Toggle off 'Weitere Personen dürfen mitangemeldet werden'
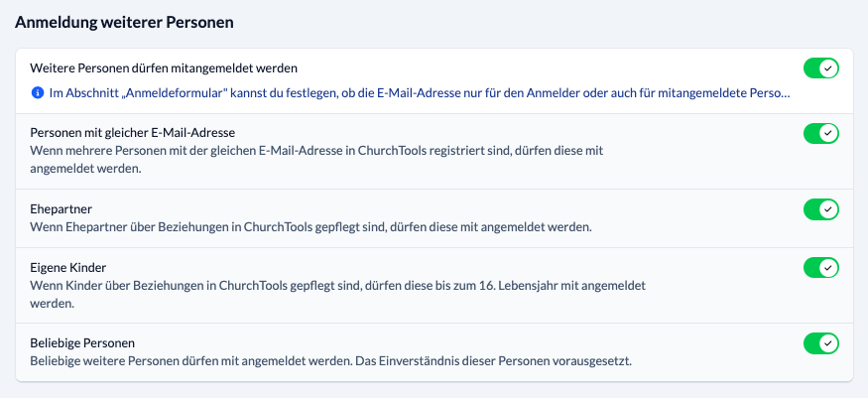Screen dimensions: 868x398 click(x=821, y=68)
